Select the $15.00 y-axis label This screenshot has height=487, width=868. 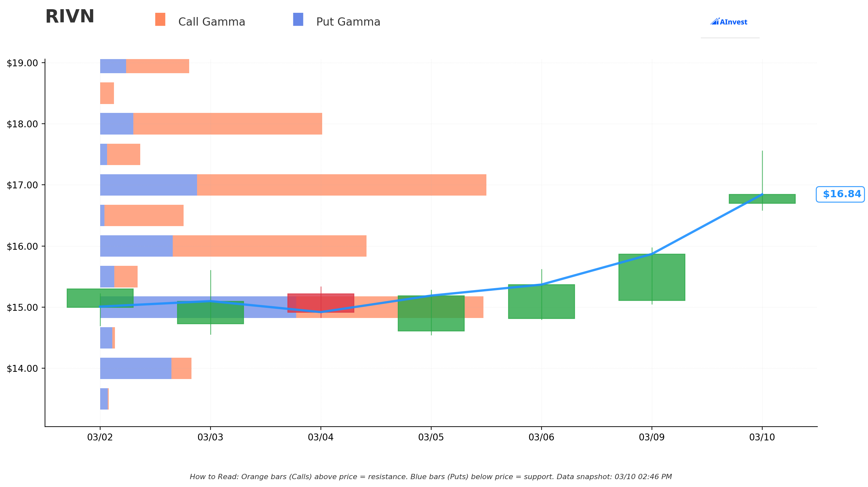coord(22,307)
